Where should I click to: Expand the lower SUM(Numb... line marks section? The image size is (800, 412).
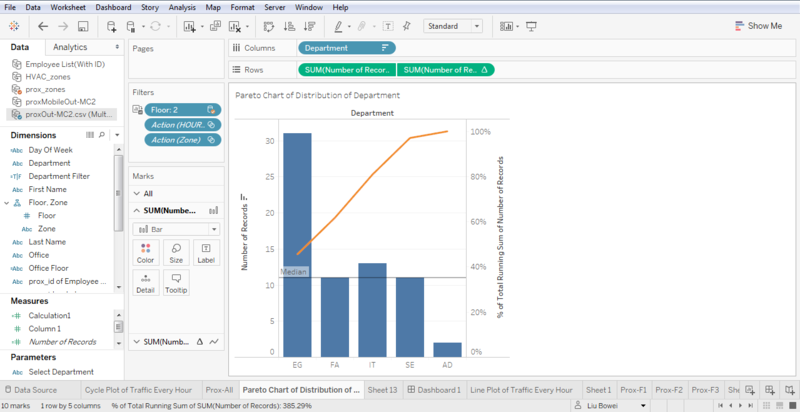point(136,342)
